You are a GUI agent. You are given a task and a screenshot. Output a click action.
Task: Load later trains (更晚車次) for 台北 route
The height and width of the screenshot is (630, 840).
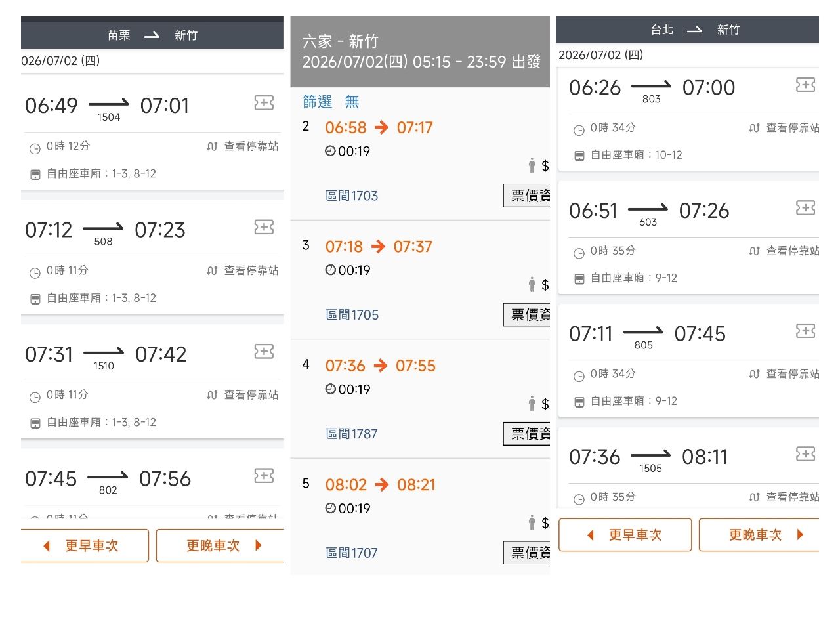759,535
